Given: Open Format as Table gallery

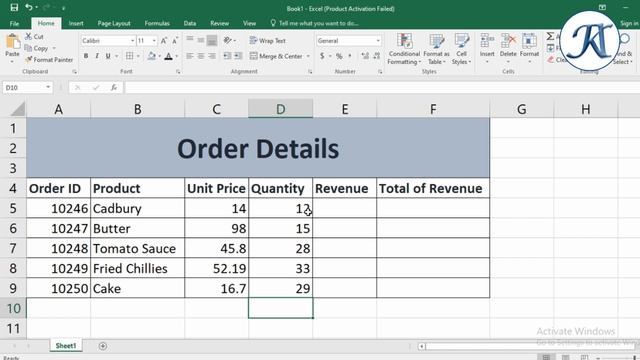Looking at the screenshot, I should pos(436,49).
